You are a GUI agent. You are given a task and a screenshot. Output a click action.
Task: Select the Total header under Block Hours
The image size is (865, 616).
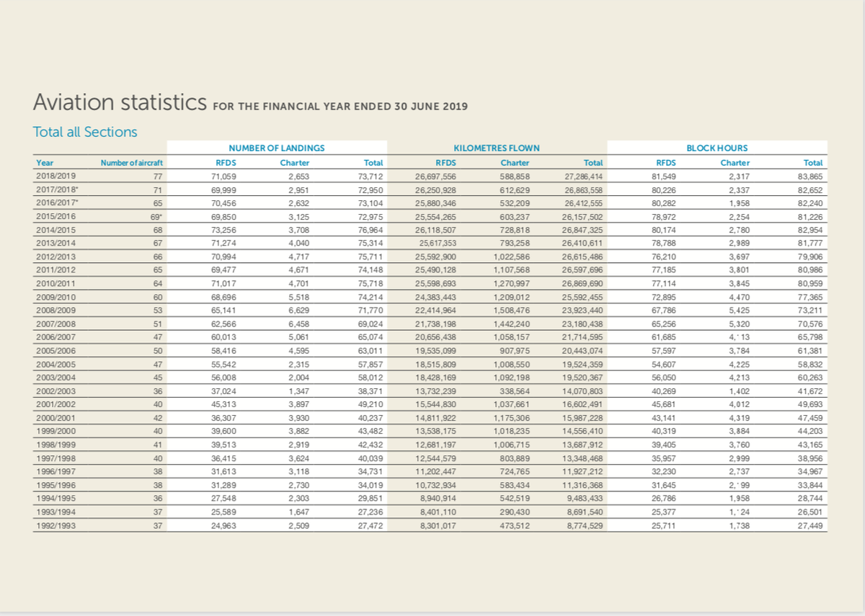pyautogui.click(x=814, y=162)
